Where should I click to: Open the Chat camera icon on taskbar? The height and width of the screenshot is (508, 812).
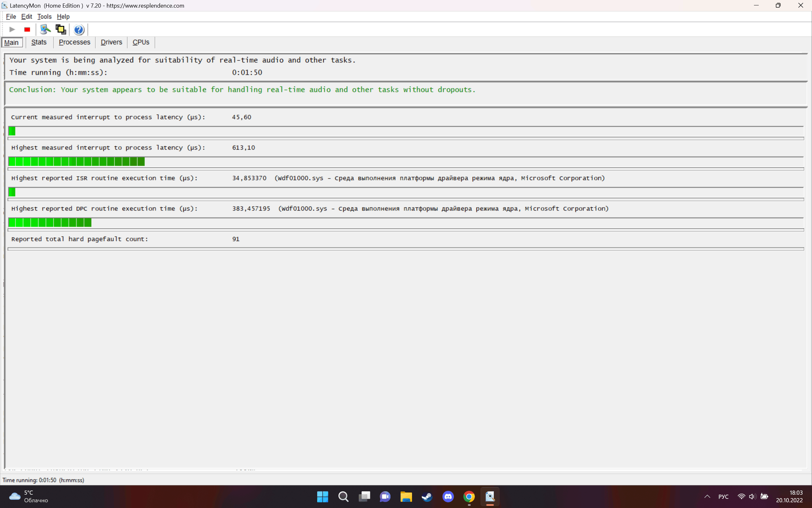(385, 497)
